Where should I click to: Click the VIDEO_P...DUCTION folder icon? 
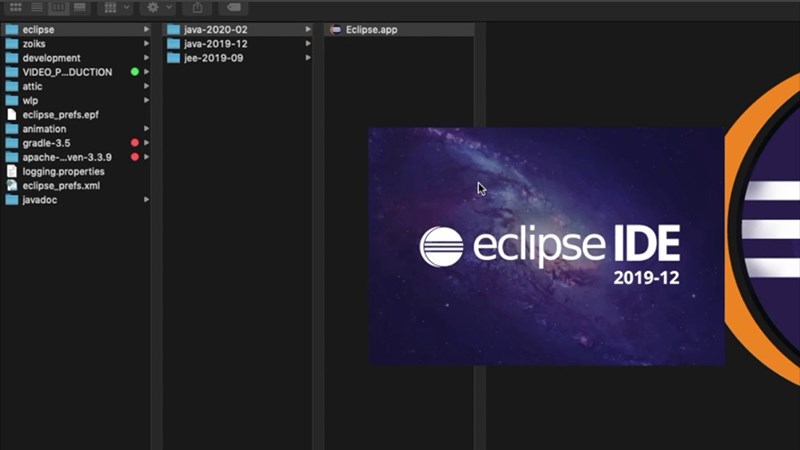(x=12, y=72)
